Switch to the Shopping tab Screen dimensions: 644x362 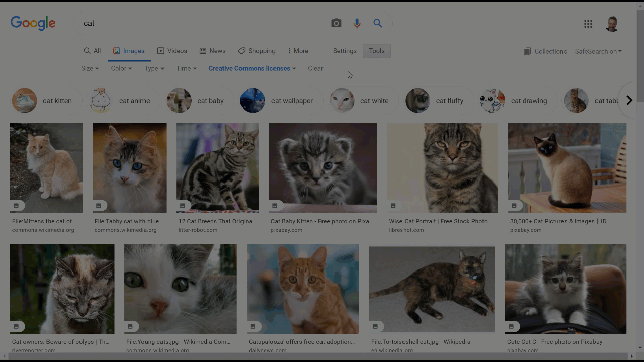257,51
